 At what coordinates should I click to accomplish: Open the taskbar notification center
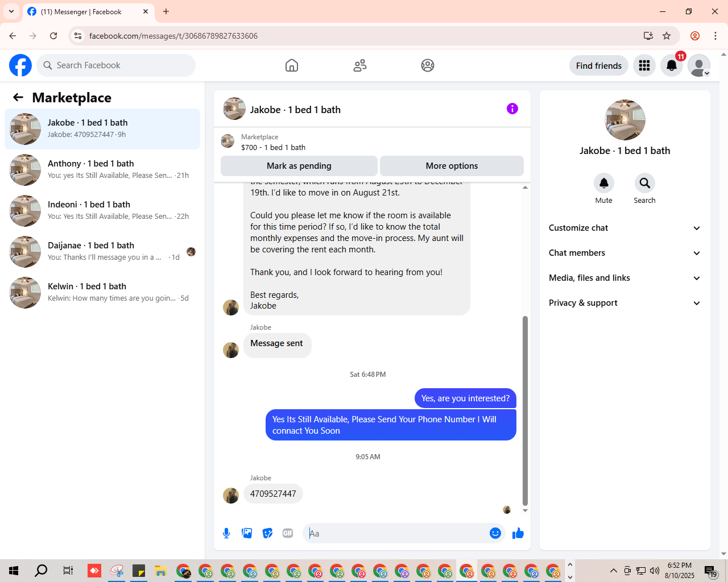point(710,571)
